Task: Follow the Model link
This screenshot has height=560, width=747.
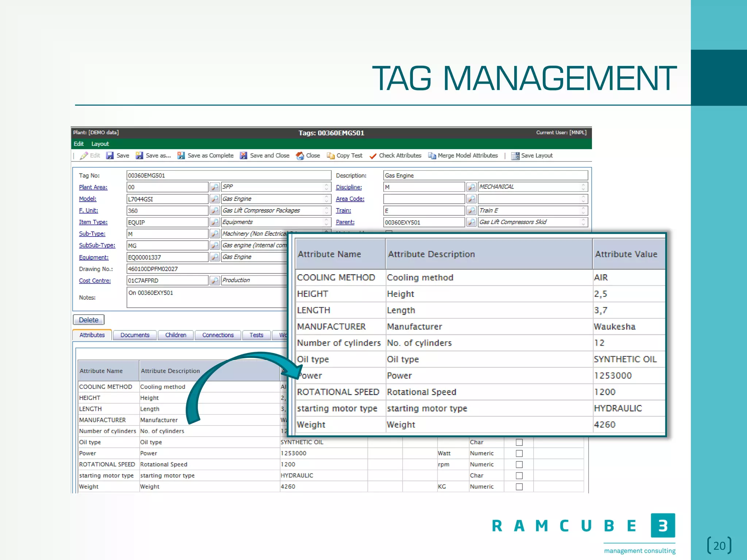Action: (88, 199)
